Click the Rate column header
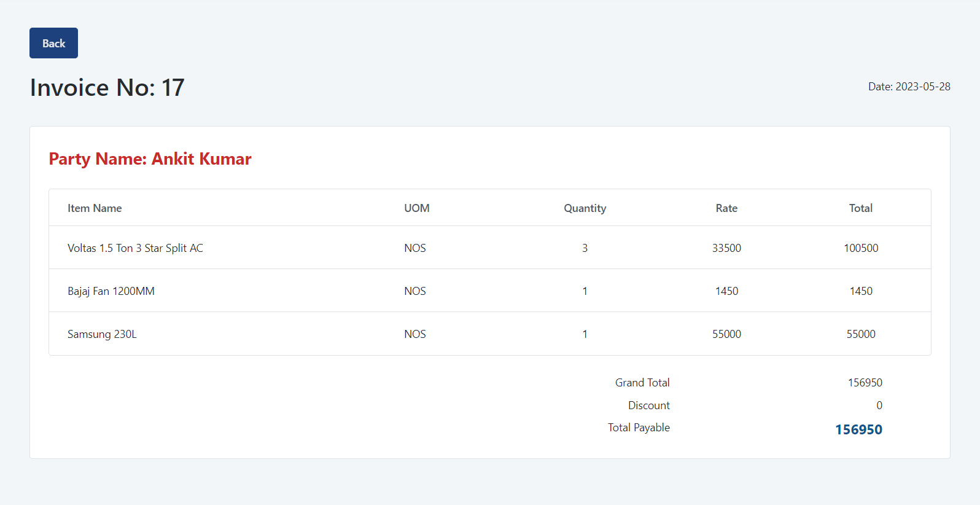980x505 pixels. 726,208
